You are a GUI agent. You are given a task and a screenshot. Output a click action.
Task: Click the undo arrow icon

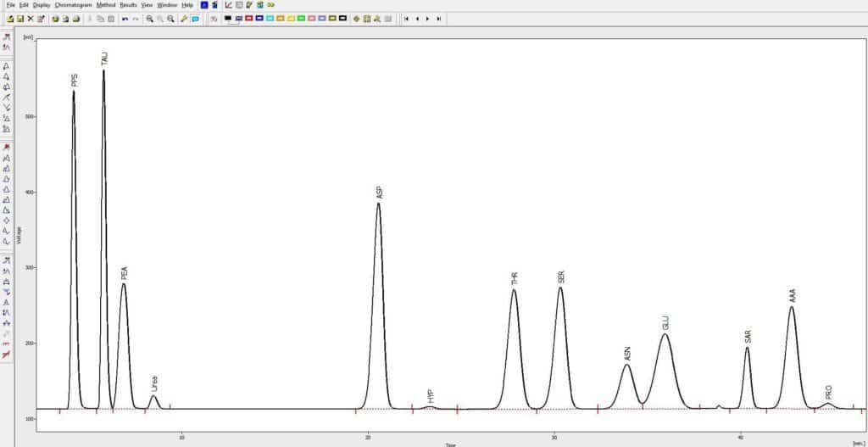125,19
